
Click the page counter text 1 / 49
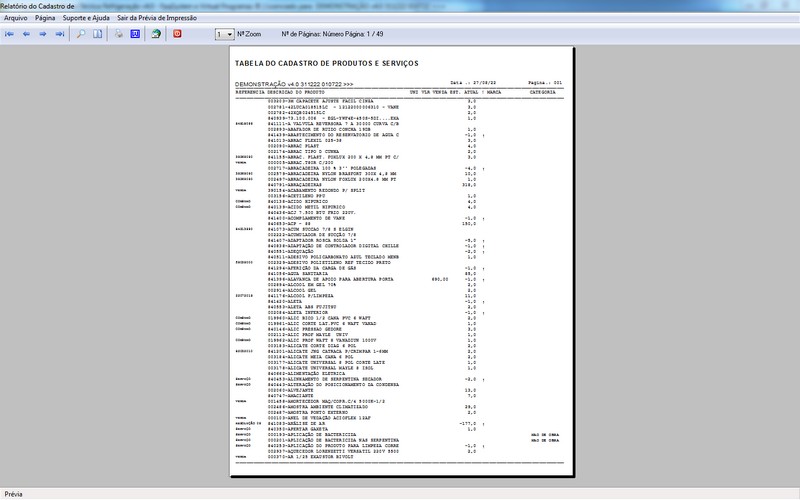click(x=374, y=34)
